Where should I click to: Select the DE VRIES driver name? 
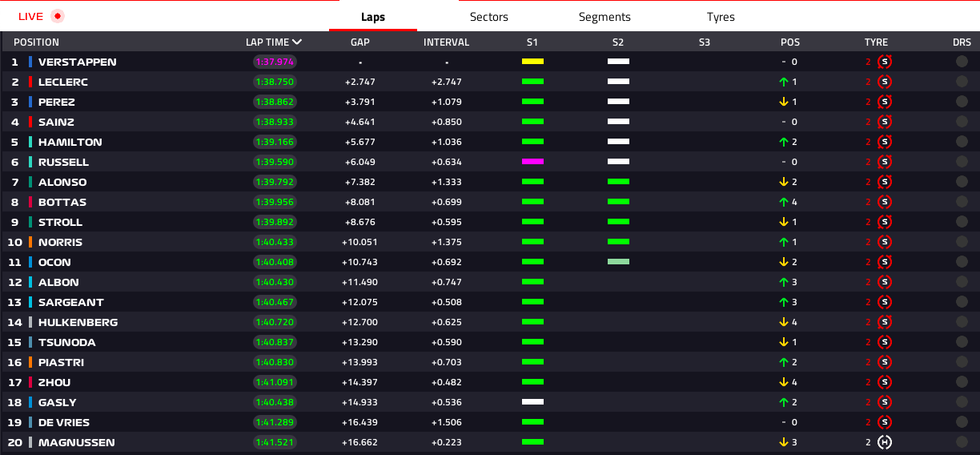[64, 422]
